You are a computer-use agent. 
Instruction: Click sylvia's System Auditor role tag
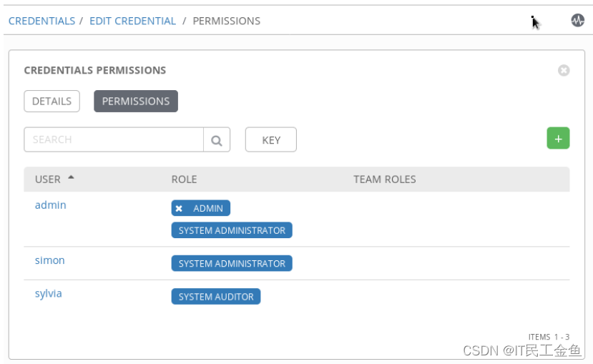coord(216,297)
